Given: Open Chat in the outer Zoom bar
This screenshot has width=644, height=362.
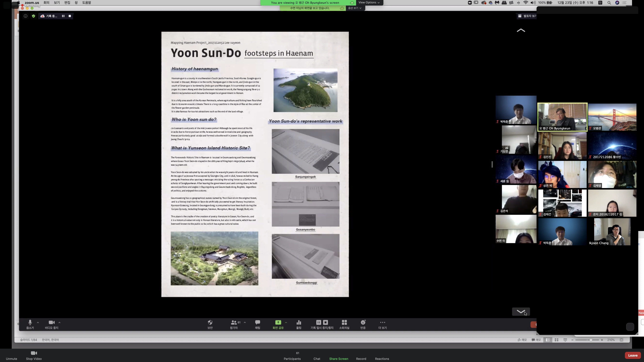Looking at the screenshot, I should coord(317,358).
